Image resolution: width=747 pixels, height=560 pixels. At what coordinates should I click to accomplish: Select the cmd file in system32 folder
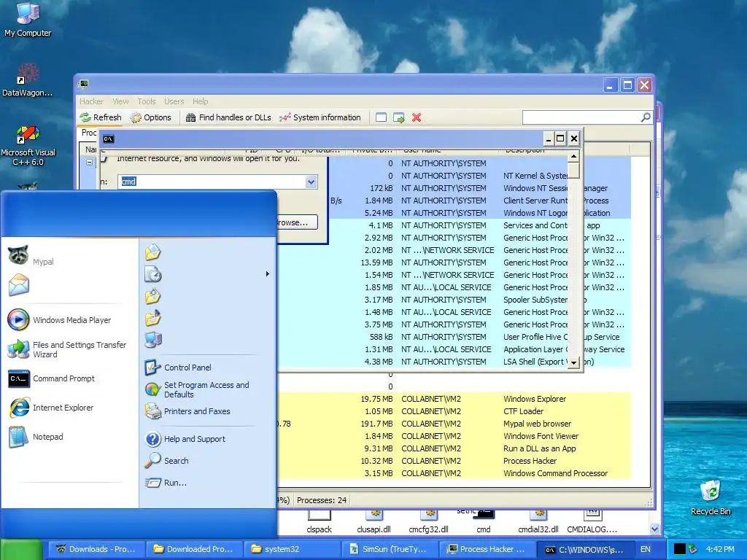(484, 521)
